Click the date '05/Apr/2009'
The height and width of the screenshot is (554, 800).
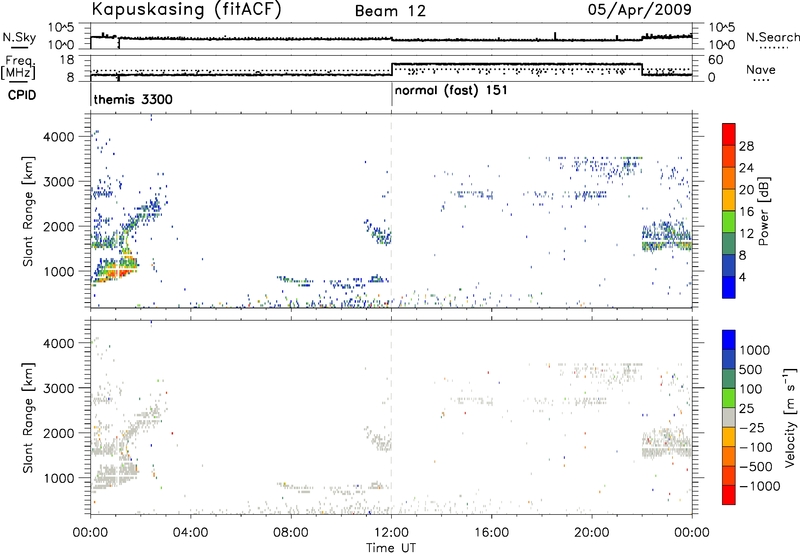pos(640,10)
